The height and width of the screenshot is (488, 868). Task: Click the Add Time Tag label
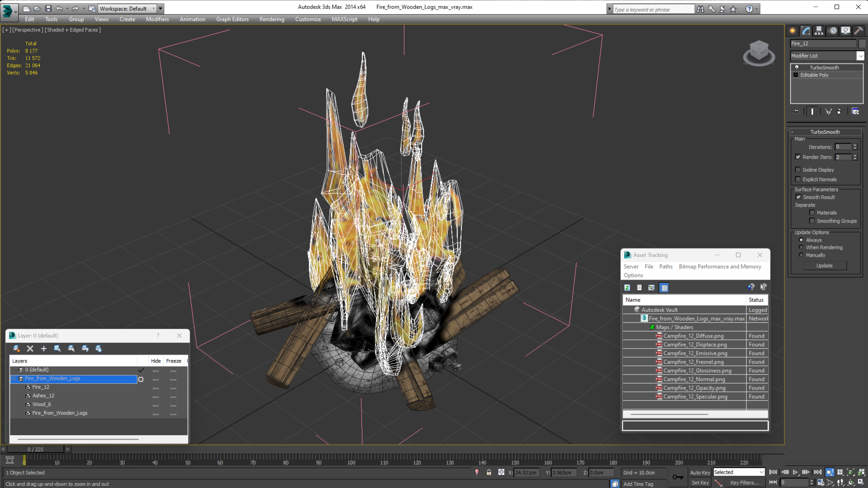638,484
